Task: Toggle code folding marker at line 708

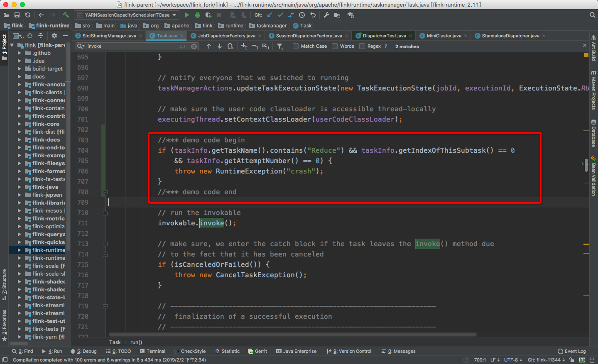Action: 105,192
